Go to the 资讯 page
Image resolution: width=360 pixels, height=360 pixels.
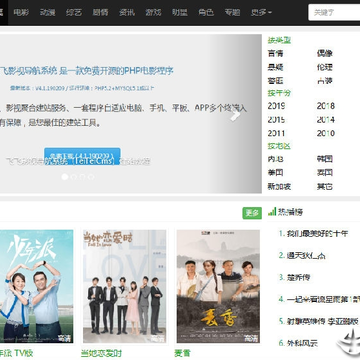coord(127,13)
